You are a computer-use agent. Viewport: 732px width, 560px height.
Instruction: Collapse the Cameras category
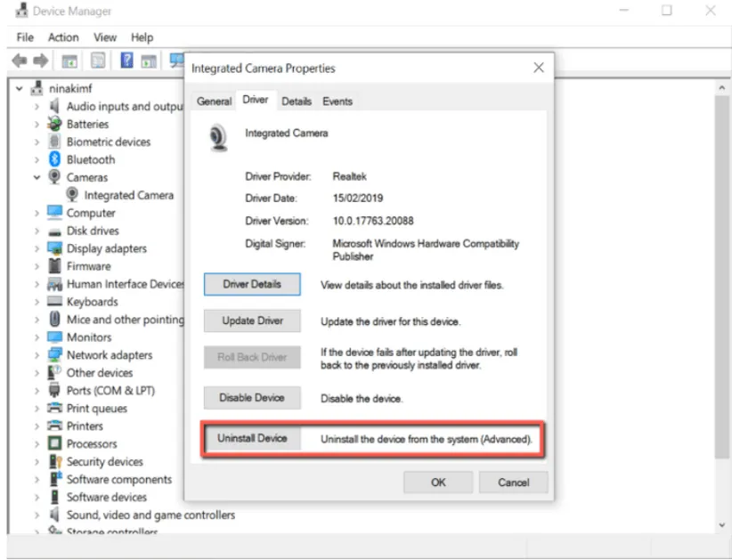tap(37, 177)
